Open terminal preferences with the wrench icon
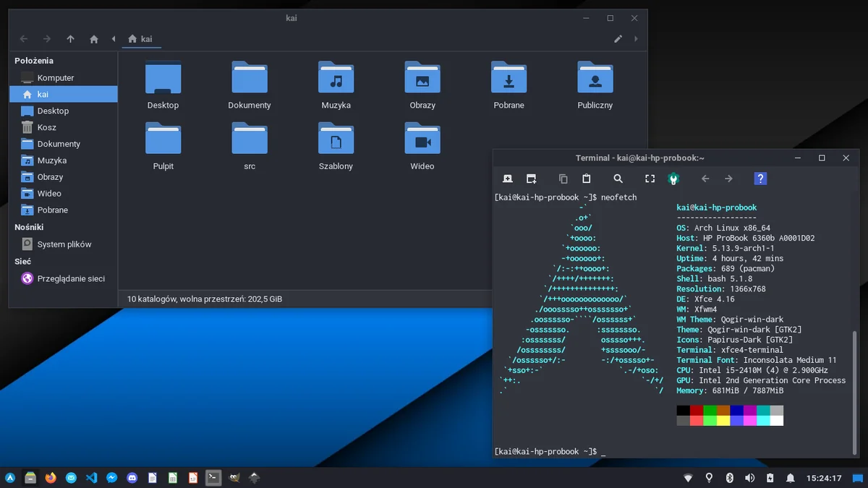This screenshot has width=868, height=488. [673, 178]
